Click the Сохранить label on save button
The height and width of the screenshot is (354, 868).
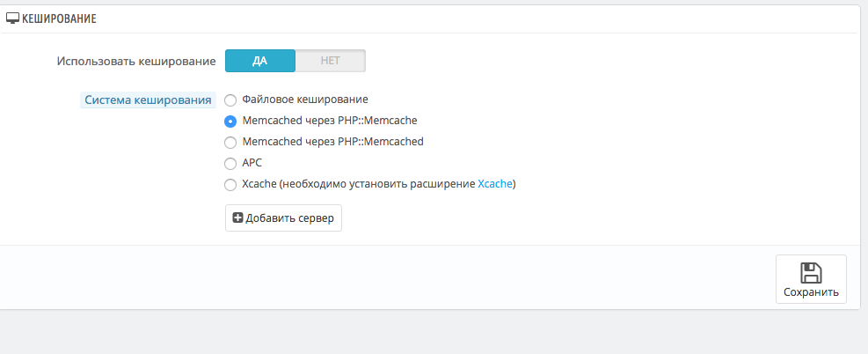tap(811, 292)
